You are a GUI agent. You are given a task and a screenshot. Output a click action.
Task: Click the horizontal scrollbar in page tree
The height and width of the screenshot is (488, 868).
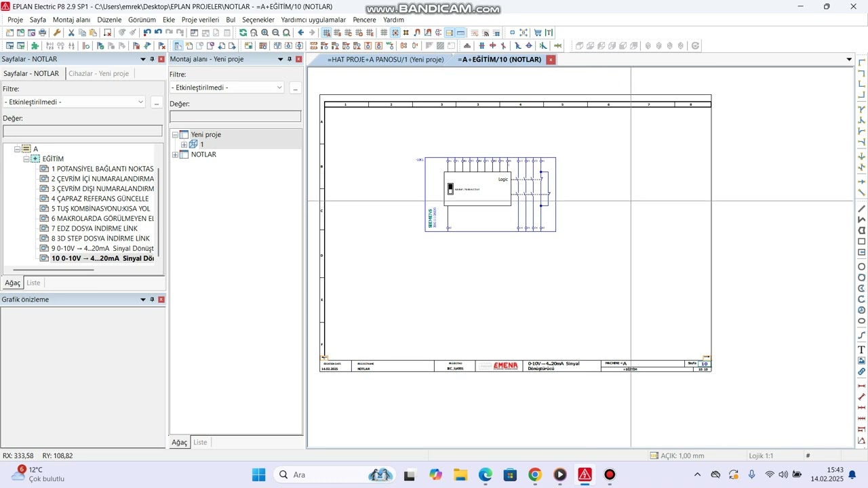click(52, 270)
